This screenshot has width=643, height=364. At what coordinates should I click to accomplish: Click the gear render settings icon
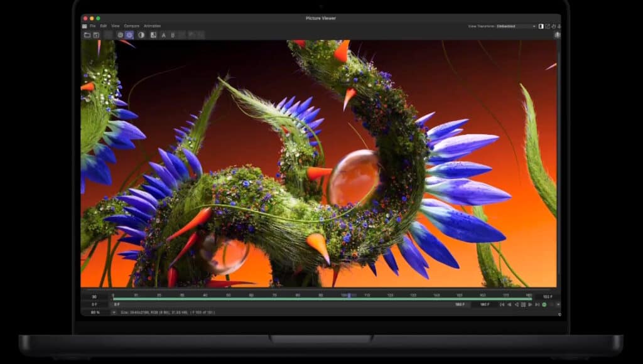pos(120,35)
